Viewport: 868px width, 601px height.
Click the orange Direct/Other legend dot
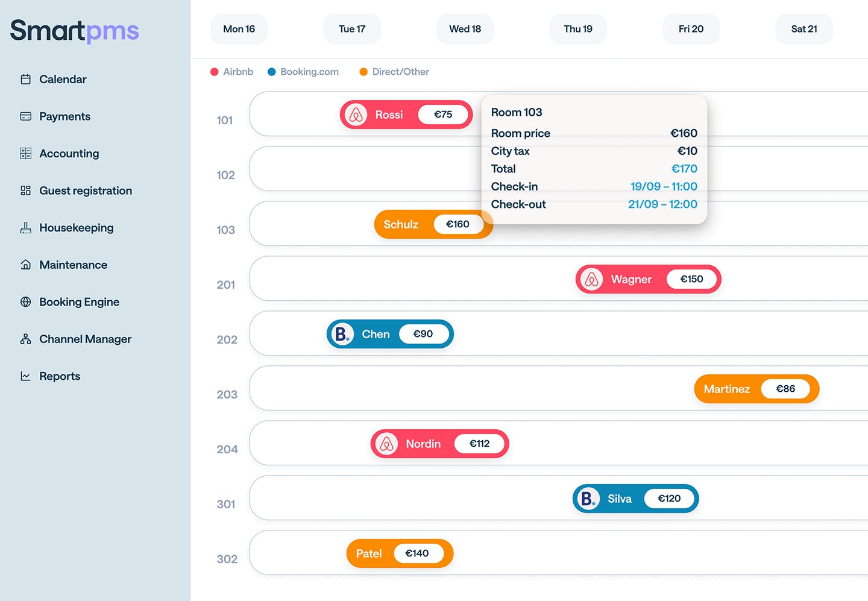[363, 72]
